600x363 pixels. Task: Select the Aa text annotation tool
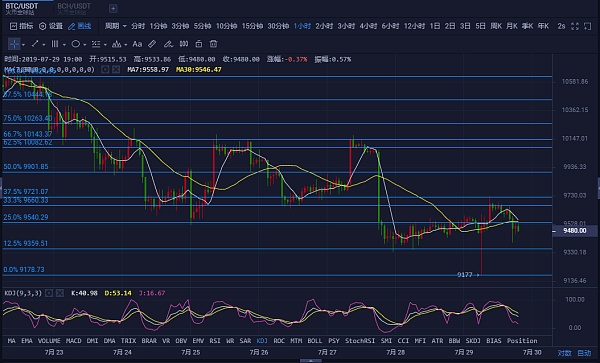click(137, 44)
